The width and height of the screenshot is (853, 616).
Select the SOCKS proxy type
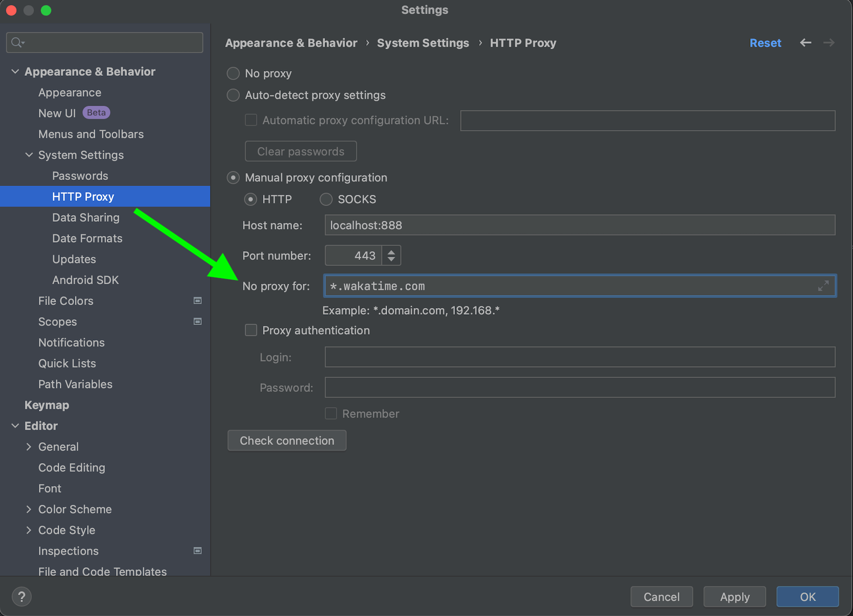coord(326,199)
